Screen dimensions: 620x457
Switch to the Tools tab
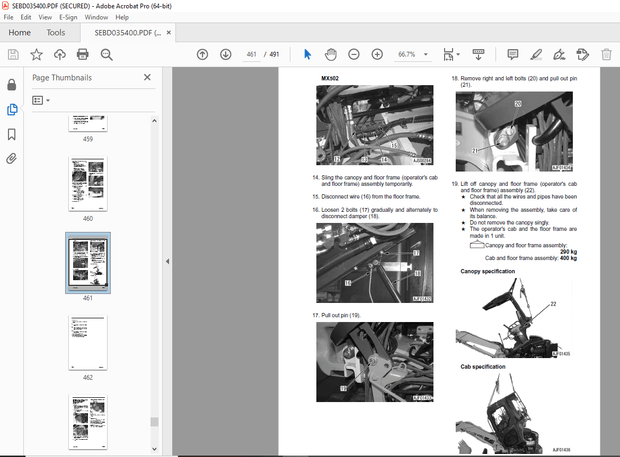56,32
